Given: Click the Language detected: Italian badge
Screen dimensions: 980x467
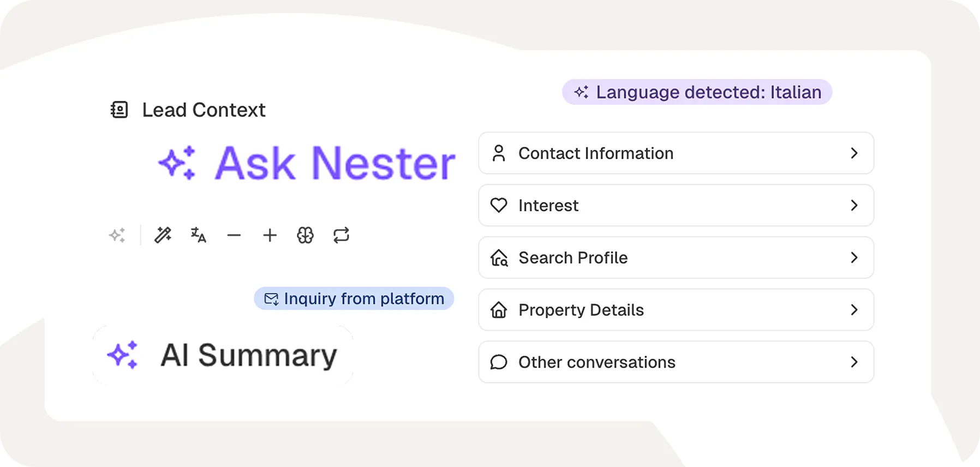Looking at the screenshot, I should pos(697,92).
